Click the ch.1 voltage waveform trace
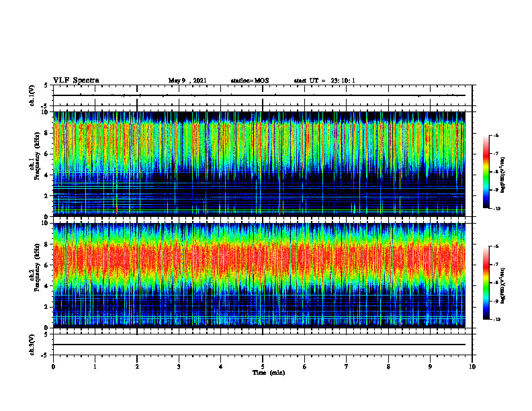This screenshot has width=532, height=411. point(259,95)
